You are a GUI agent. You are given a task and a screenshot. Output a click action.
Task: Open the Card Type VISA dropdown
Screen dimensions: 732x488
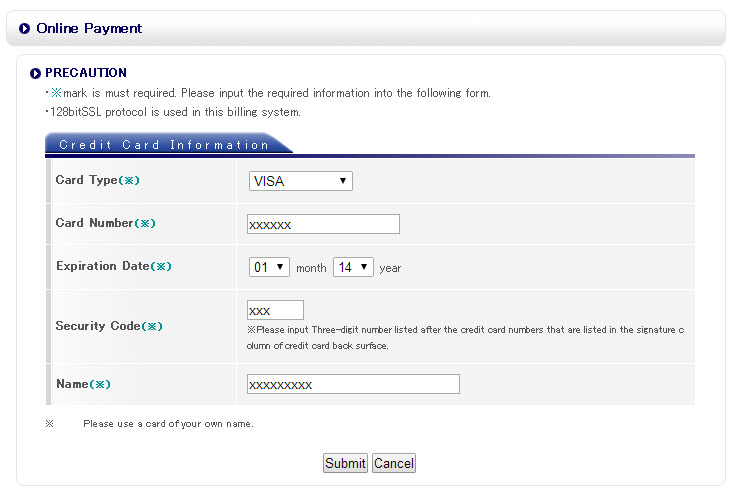[x=301, y=181]
